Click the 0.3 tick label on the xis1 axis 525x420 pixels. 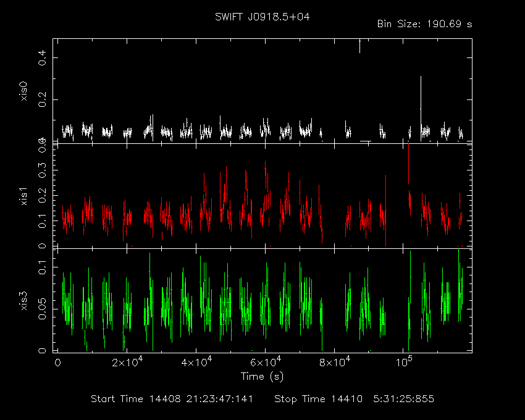coord(43,170)
